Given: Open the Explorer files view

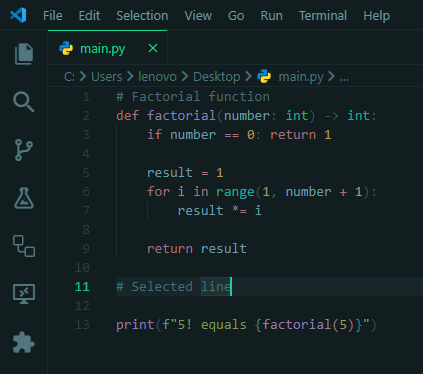Looking at the screenshot, I should (x=24, y=54).
